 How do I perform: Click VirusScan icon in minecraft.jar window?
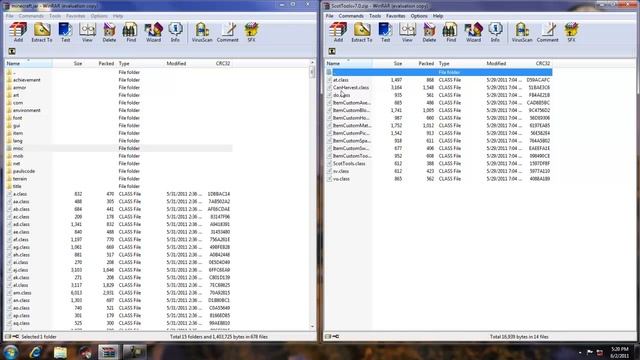click(202, 32)
